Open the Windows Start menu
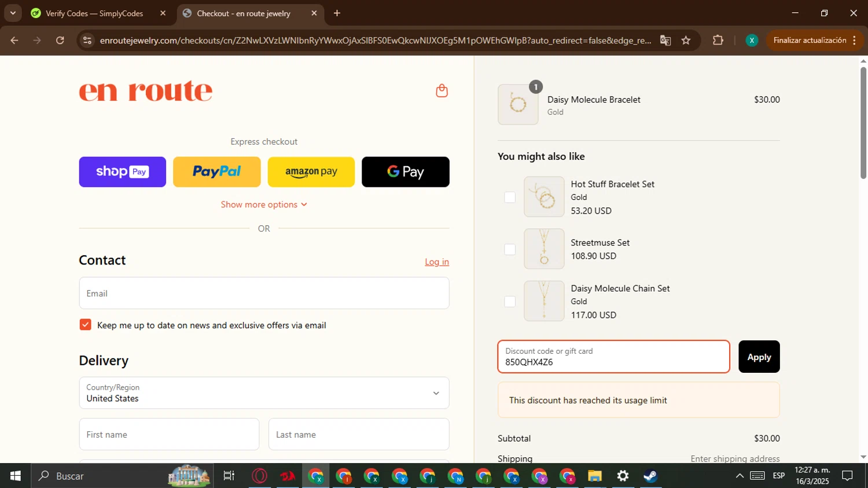The height and width of the screenshot is (488, 868). (16, 476)
